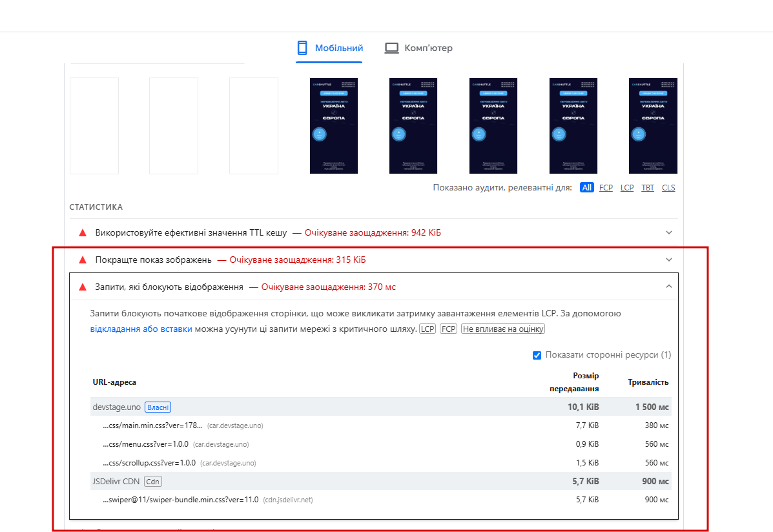Click the Власні badge next to devstage.uno
Viewport: 773px width, 532px height.
(158, 407)
